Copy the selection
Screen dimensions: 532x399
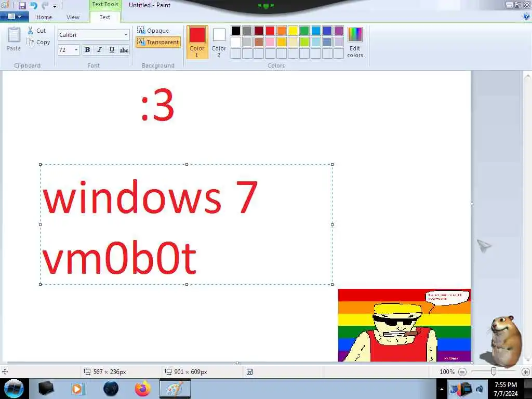coord(38,42)
